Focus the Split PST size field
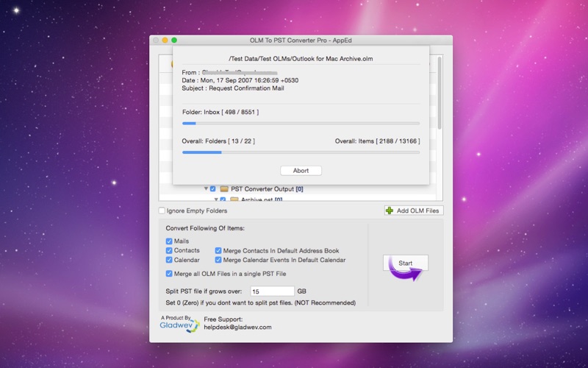Viewport: 588px width, 368px height. click(x=272, y=291)
